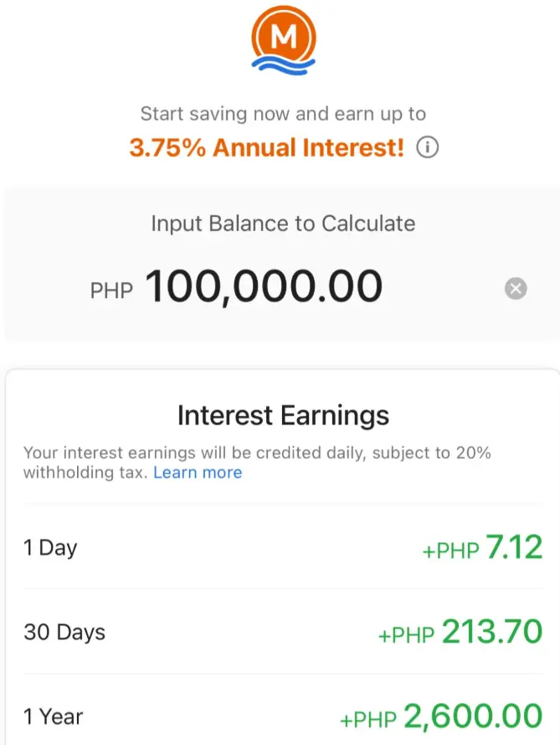Select the 1 Day earnings row
The image size is (560, 745).
pos(283,547)
